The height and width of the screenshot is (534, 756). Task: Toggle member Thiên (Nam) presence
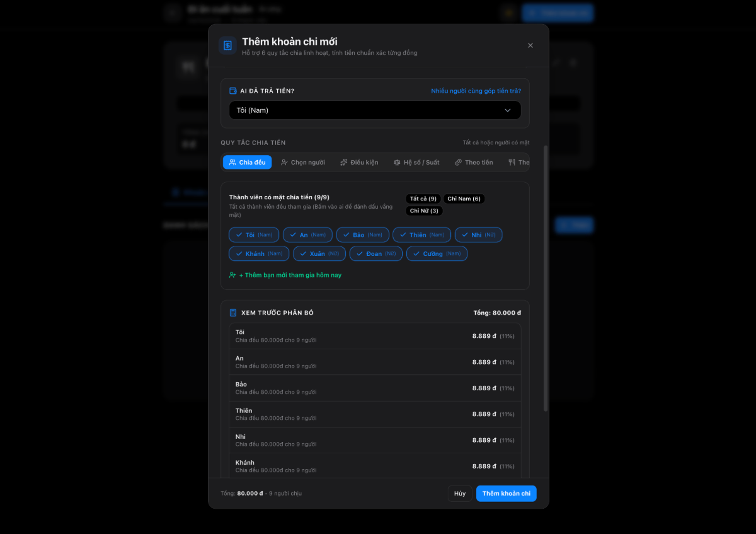(x=421, y=235)
